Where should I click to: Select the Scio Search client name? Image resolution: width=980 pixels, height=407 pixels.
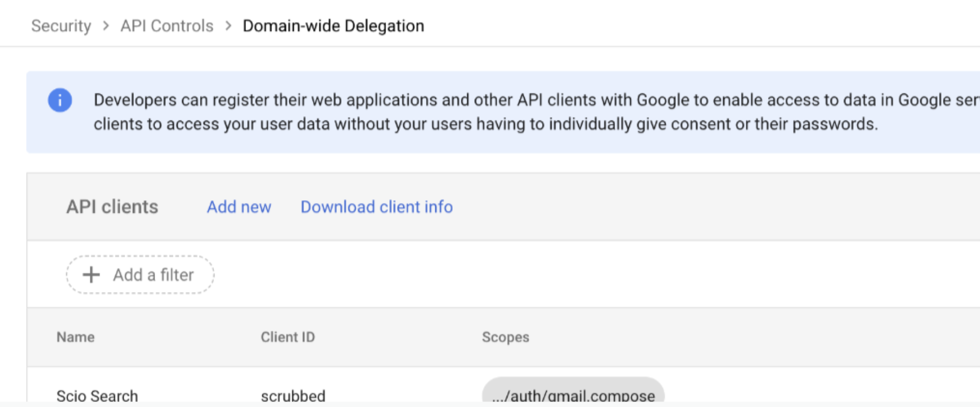(x=97, y=395)
